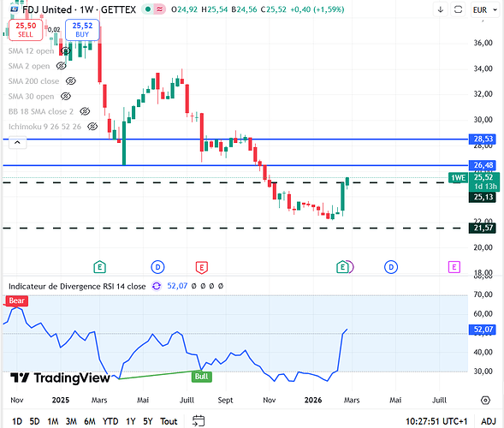Open the go-to-date calendar icon
Viewport: 504px width, 428px height.
point(199,421)
